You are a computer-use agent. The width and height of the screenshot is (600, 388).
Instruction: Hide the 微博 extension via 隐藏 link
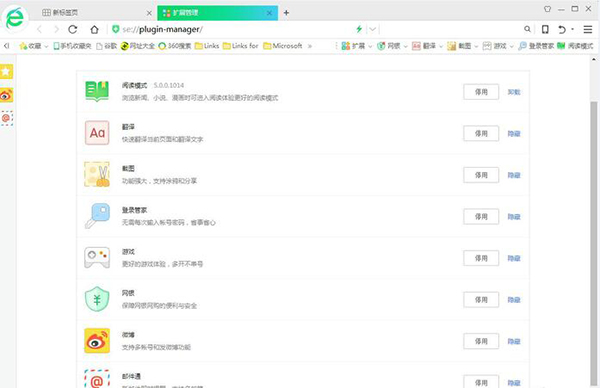click(514, 341)
